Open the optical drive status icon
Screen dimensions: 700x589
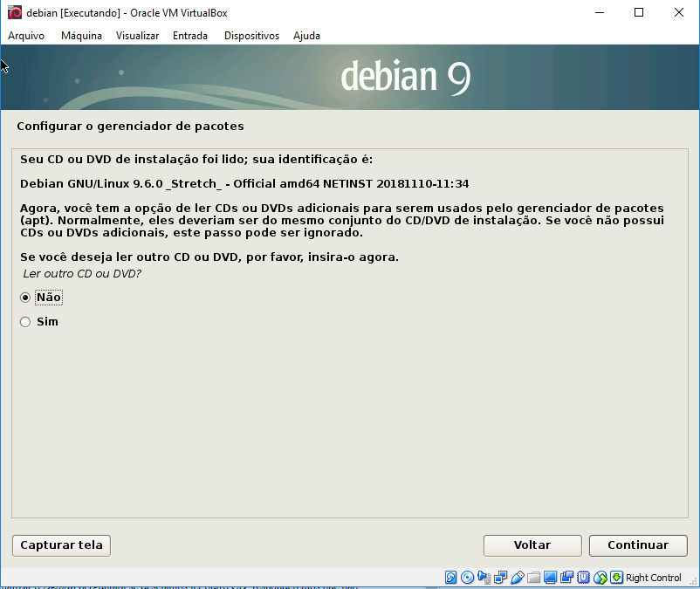468,578
